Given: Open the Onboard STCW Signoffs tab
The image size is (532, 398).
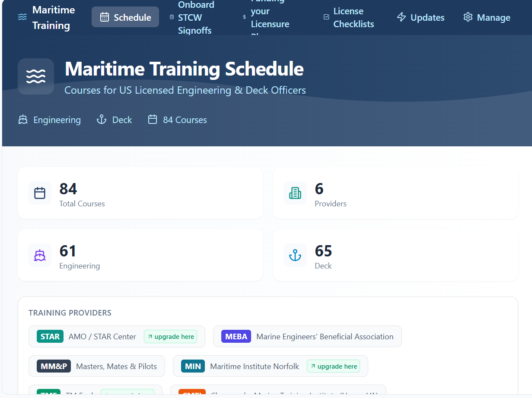Looking at the screenshot, I should point(192,17).
